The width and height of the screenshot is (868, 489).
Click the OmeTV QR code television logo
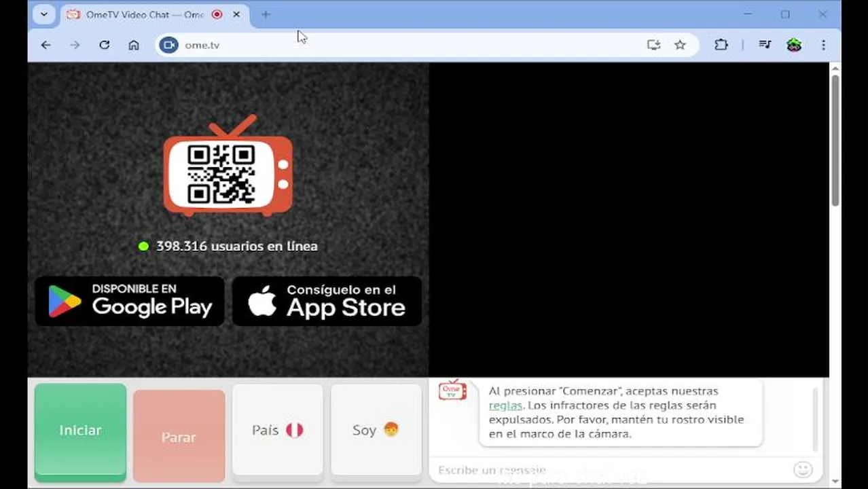click(228, 166)
